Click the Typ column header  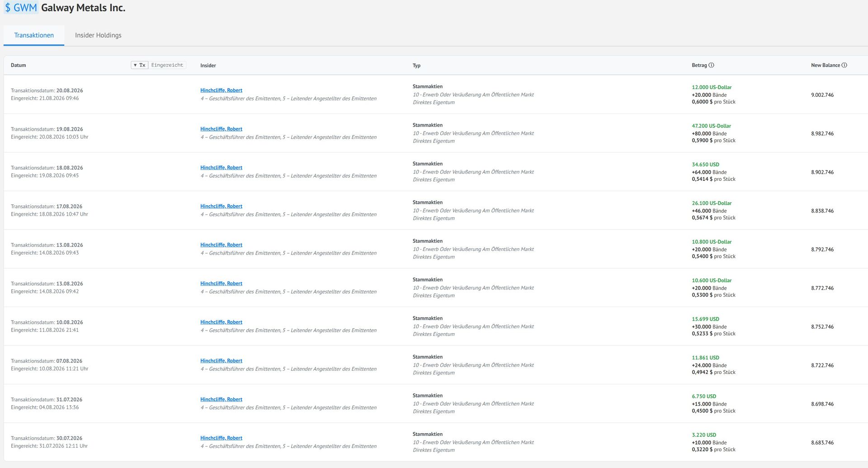[x=416, y=66]
